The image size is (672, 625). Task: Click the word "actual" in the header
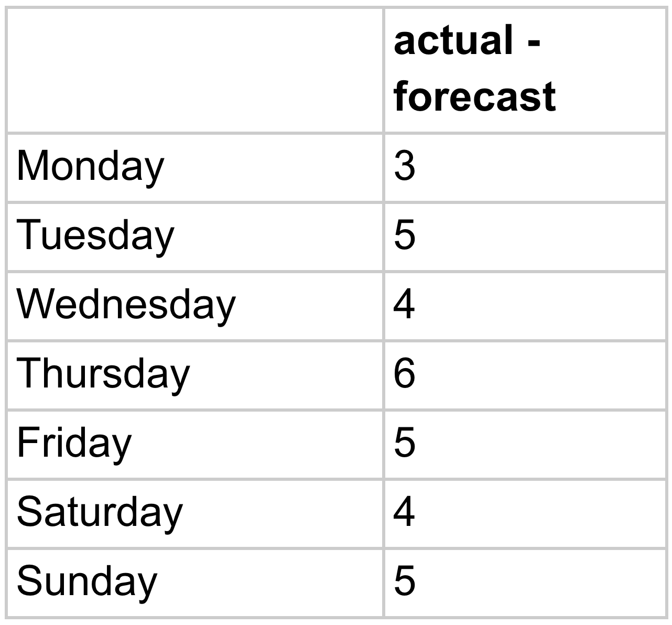pos(453,41)
